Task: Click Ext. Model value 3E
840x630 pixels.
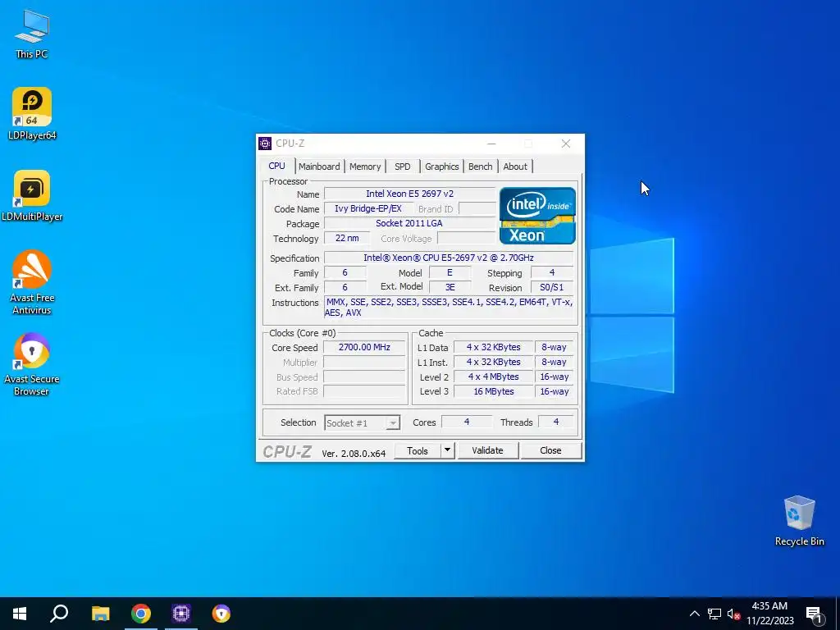Action: (x=450, y=287)
